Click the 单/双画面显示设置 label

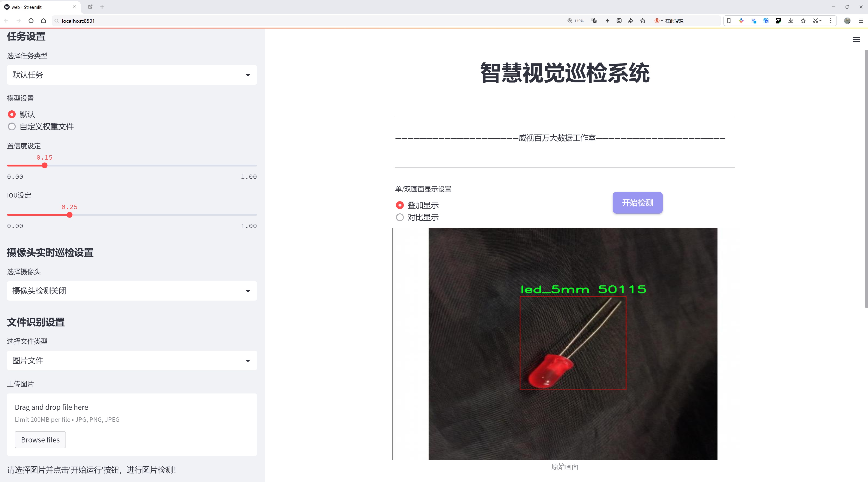click(423, 189)
